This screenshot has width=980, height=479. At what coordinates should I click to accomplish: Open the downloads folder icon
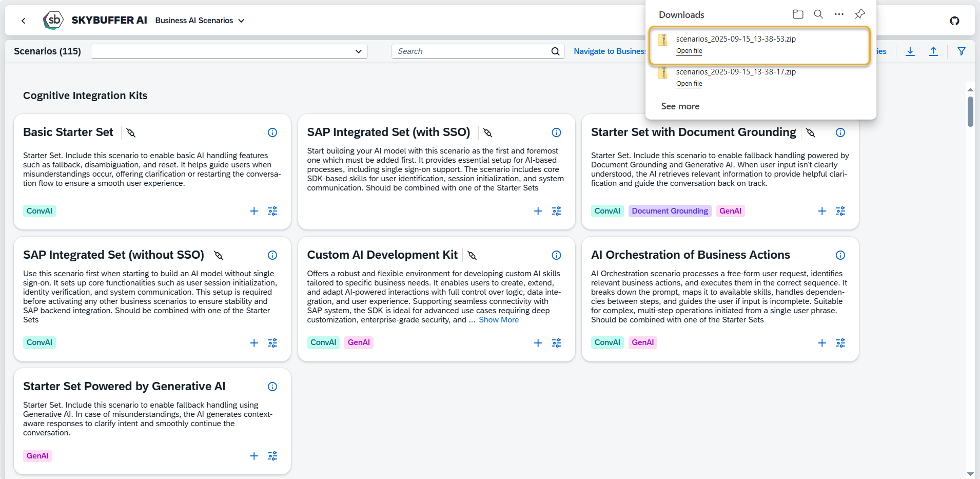pos(798,14)
